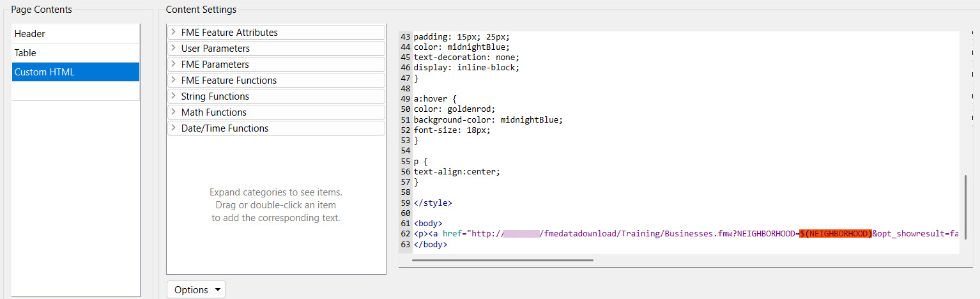The image size is (980, 299).
Task: Click the text-align:center declaration line
Action: pos(457,172)
